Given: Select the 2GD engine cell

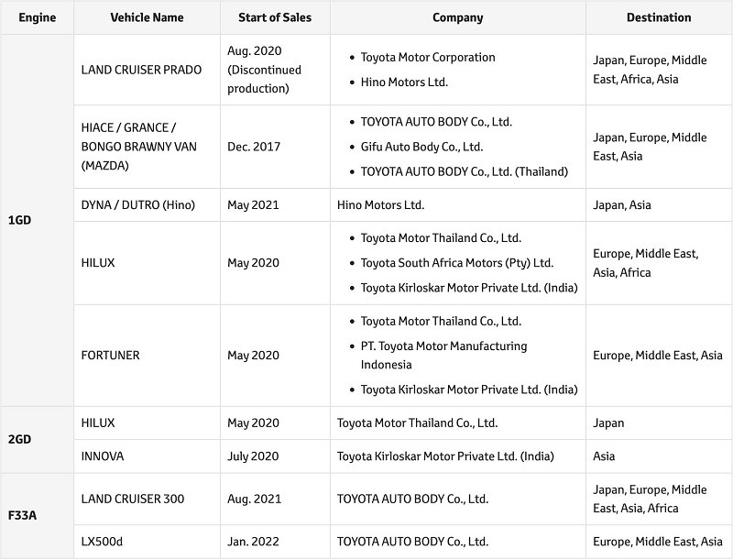Looking at the screenshot, I should [19, 440].
